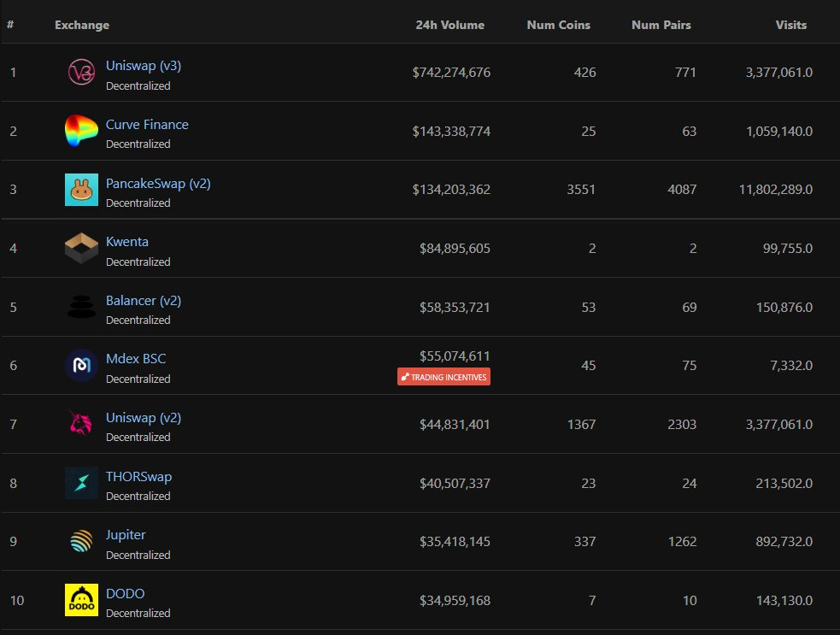Click the 892,732.0 visits value
This screenshot has height=635, width=840.
click(x=784, y=541)
